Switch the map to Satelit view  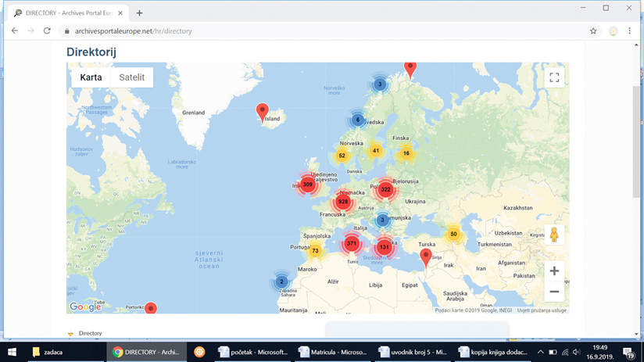tap(132, 77)
